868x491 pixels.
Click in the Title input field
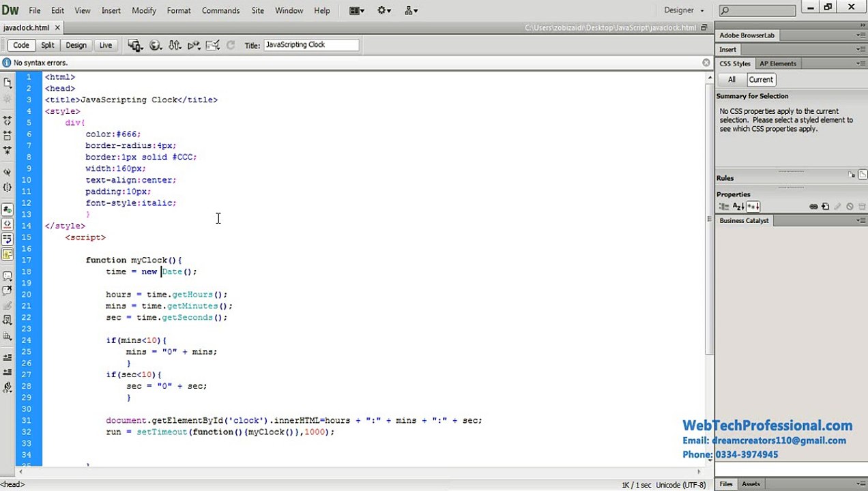coord(310,45)
